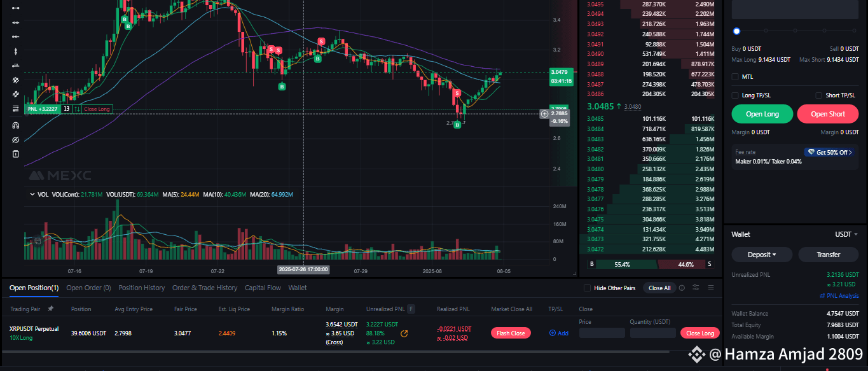Tick the Short TP/SL checkbox
This screenshot has height=371, width=868.
[x=820, y=95]
